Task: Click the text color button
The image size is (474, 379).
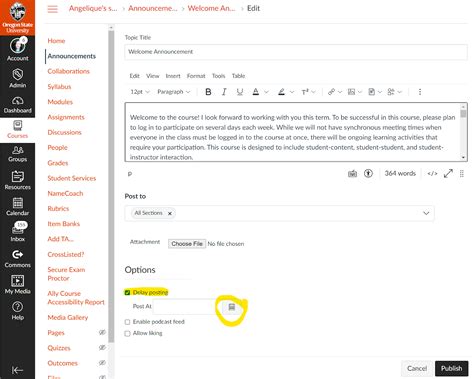Action: pos(256,92)
